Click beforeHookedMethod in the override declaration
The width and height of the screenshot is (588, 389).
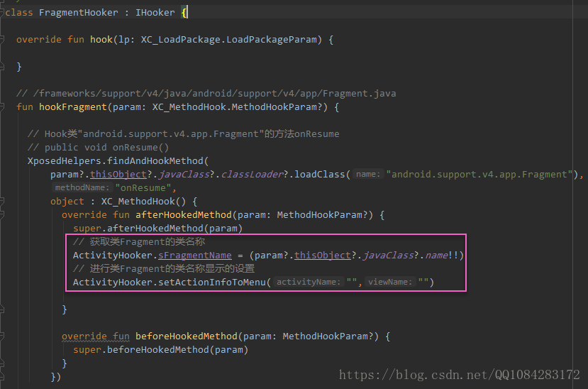click(187, 336)
